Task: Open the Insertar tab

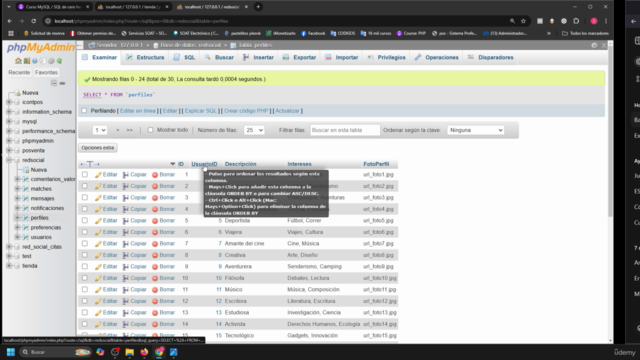Action: click(x=258, y=58)
